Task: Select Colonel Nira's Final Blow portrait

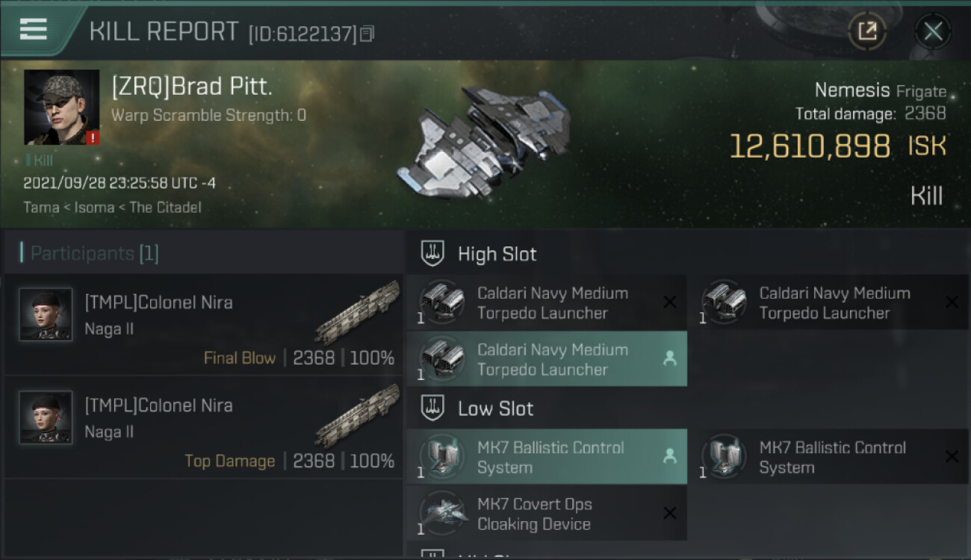Action: click(46, 315)
